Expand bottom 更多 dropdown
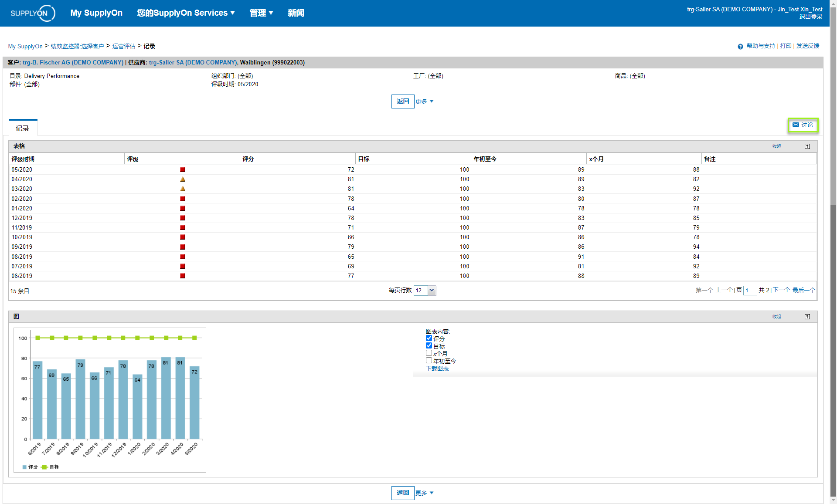 [x=425, y=493]
